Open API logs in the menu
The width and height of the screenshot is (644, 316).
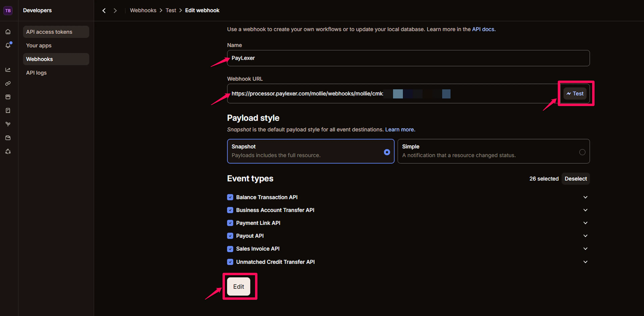[56, 73]
